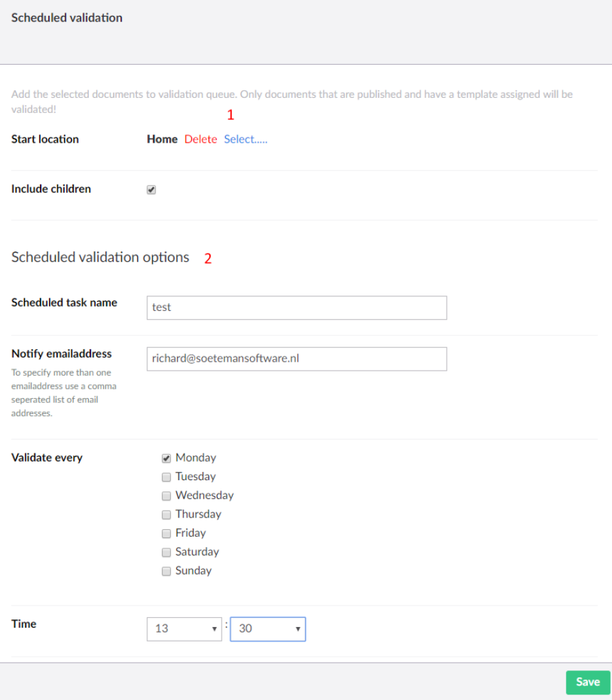Open the minutes dropdown showing 30
The width and height of the screenshot is (612, 700).
[x=268, y=629]
